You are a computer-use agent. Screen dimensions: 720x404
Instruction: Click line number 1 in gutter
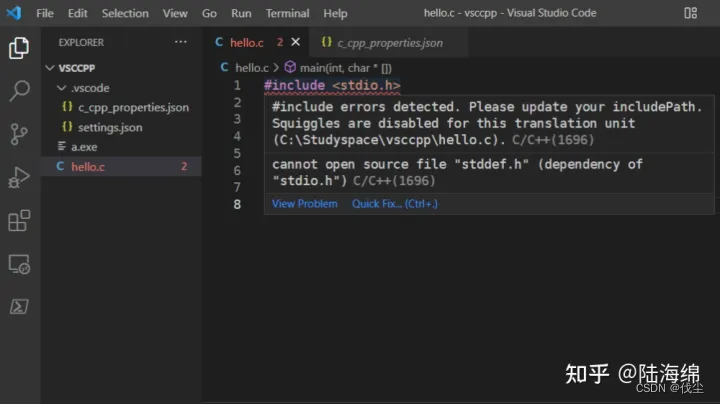point(237,85)
